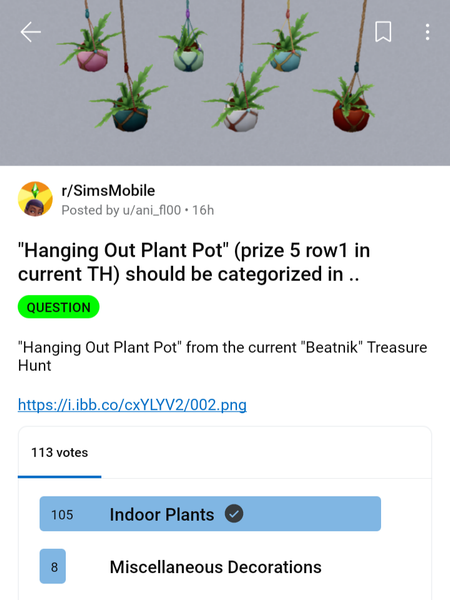This screenshot has width=450, height=600.
Task: Click the 8 vote count box
Action: (x=53, y=566)
